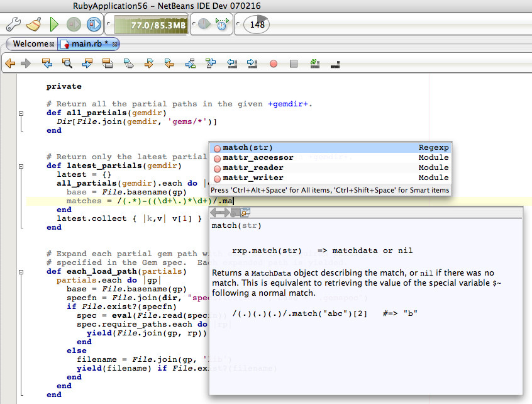Image resolution: width=532 pixels, height=404 pixels.
Task: Click the oval counter showing 148
Action: (257, 25)
